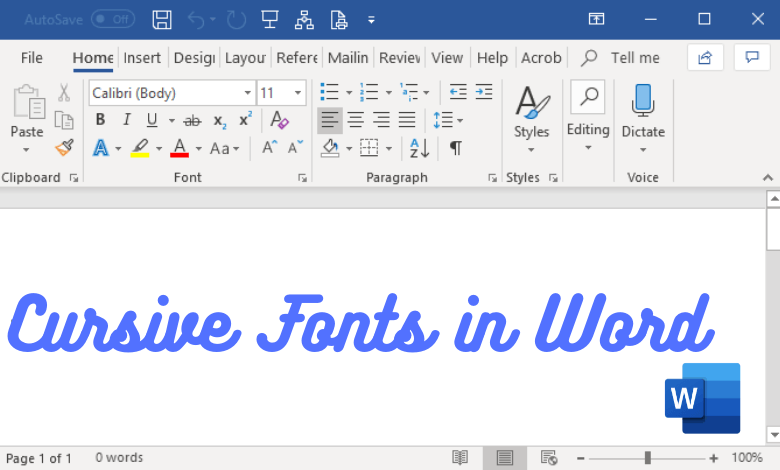Open Font dialog launcher

302,178
